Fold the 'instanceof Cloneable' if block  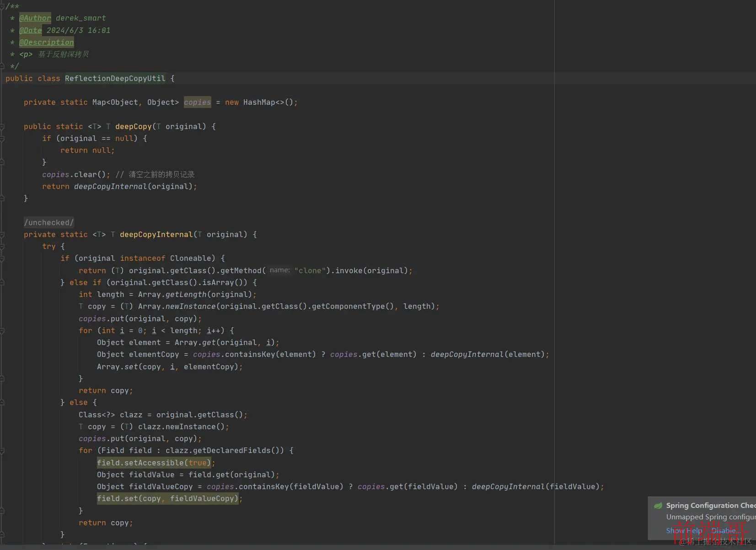click(2, 259)
